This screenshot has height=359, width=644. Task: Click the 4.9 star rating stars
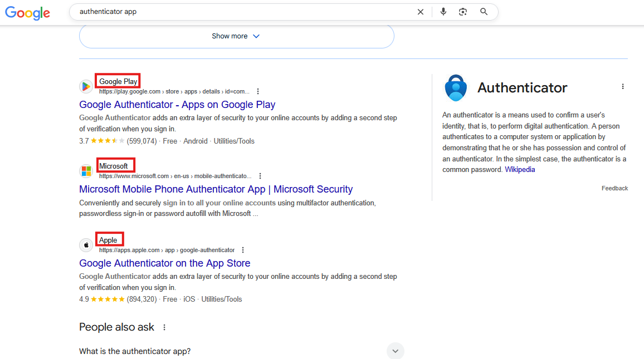(108, 299)
